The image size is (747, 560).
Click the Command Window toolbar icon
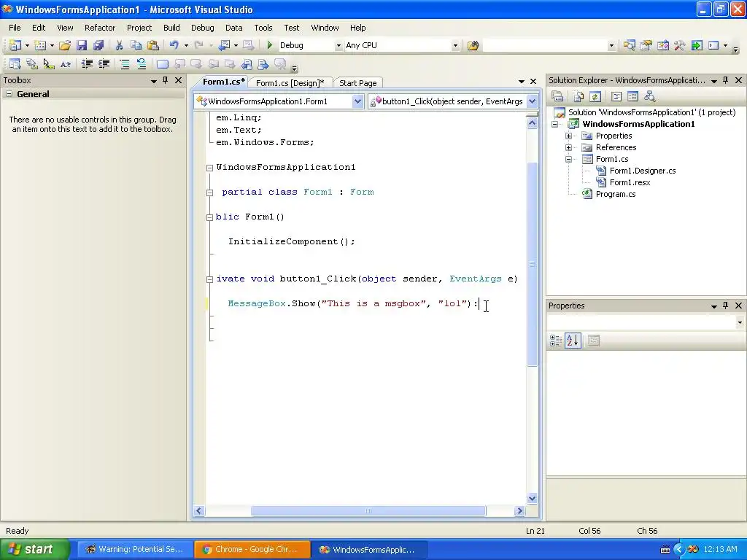pos(713,45)
